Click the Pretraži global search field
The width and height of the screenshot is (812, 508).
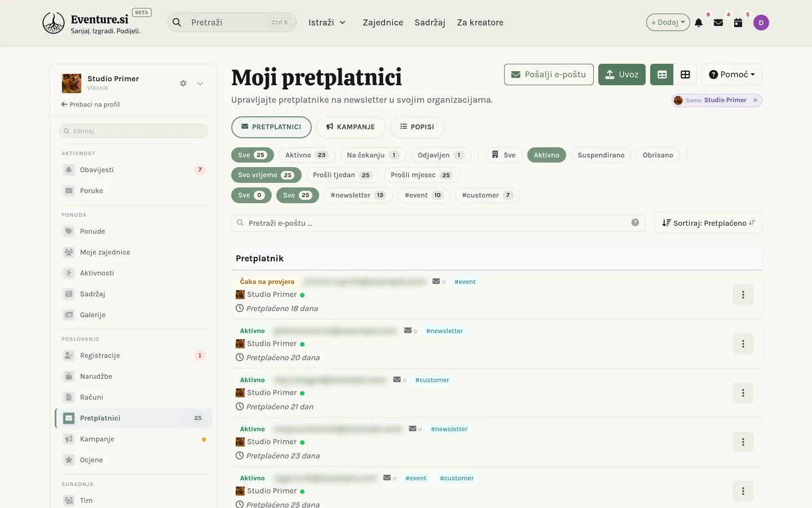pos(232,23)
